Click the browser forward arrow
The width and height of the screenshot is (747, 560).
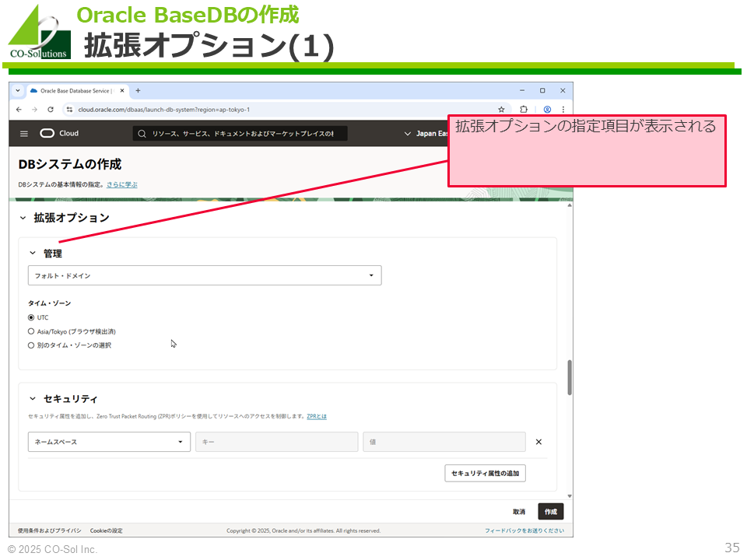click(x=34, y=110)
